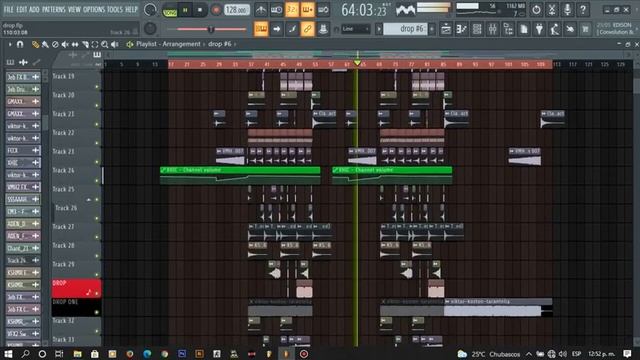
Task: Open the audio editor scissors icon
Action: click(552, 10)
